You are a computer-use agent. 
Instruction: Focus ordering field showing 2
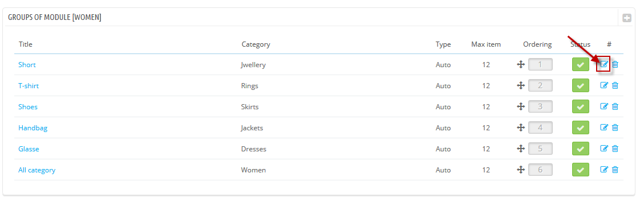coord(540,85)
